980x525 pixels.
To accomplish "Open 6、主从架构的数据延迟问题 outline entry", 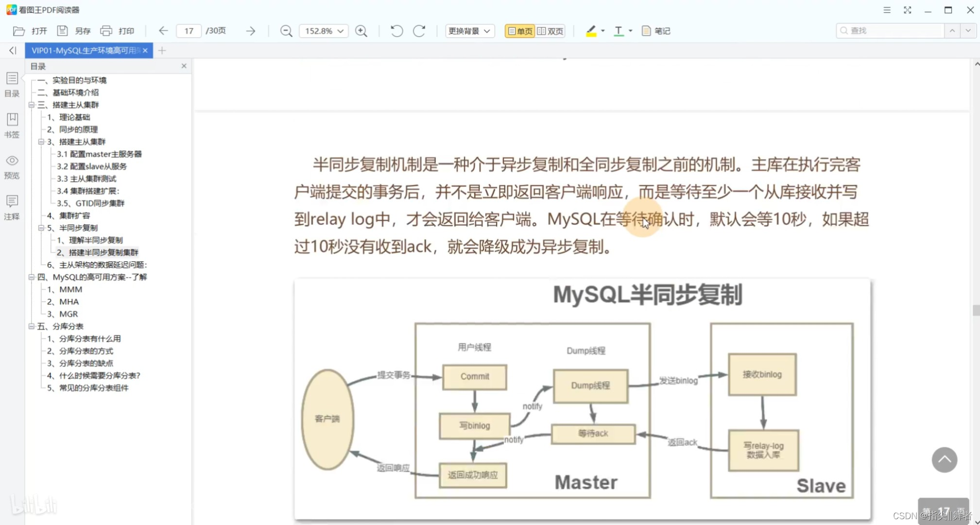I will tap(97, 265).
